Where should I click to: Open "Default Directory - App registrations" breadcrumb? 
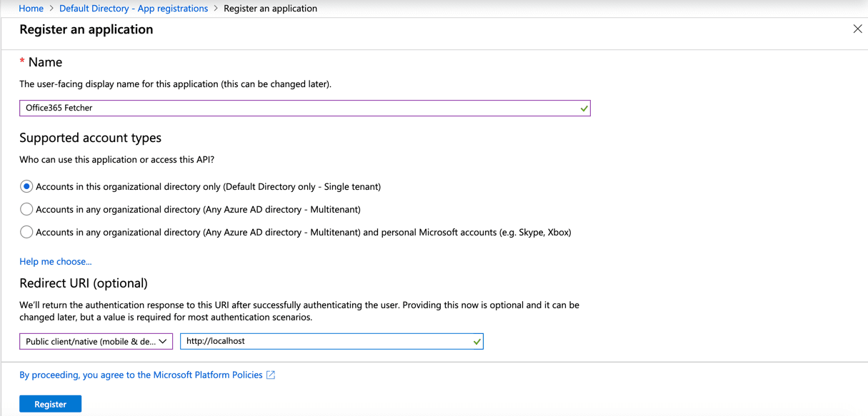pos(133,8)
